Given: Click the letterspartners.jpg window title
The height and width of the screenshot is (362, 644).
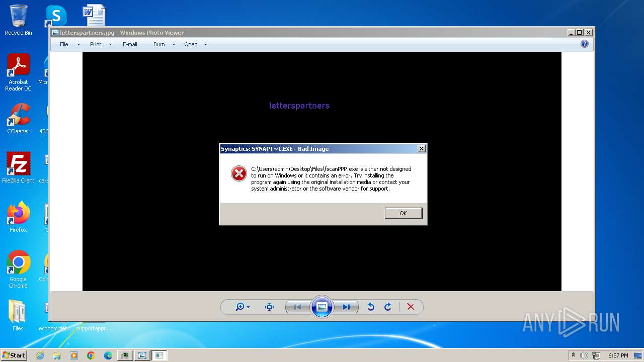Looking at the screenshot, I should 122,33.
